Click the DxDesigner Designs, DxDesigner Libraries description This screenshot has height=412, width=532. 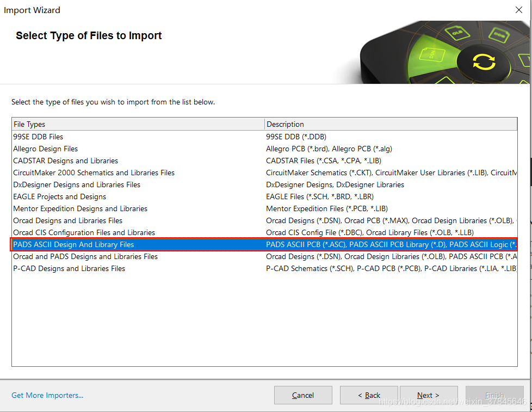[x=335, y=185]
